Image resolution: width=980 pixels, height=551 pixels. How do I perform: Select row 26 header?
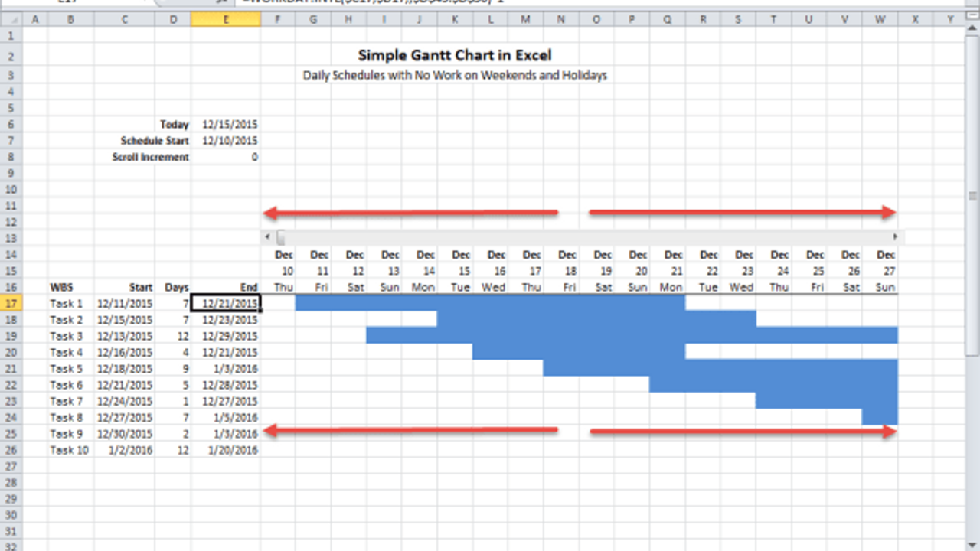click(11, 450)
